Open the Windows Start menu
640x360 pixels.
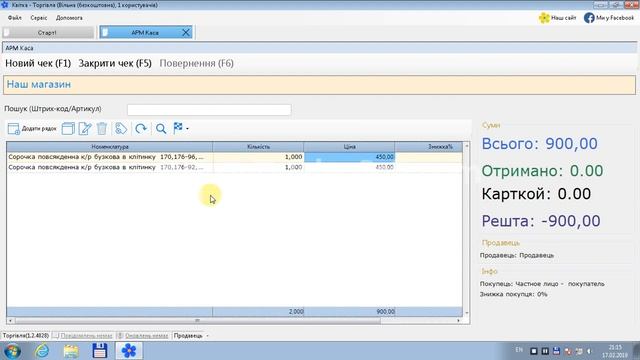click(12, 351)
